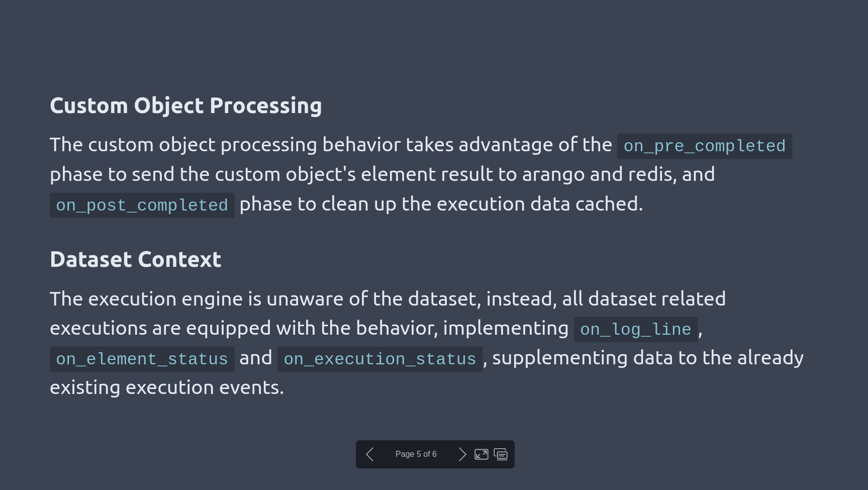Click the 'supplementing data to the already' text
Screen dimensions: 868x490
click(x=647, y=358)
